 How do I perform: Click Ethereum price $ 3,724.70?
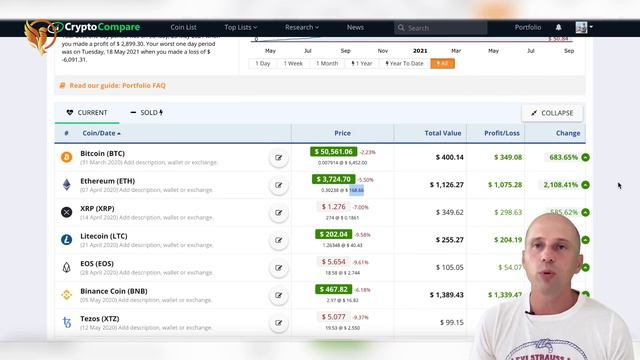pos(333,179)
